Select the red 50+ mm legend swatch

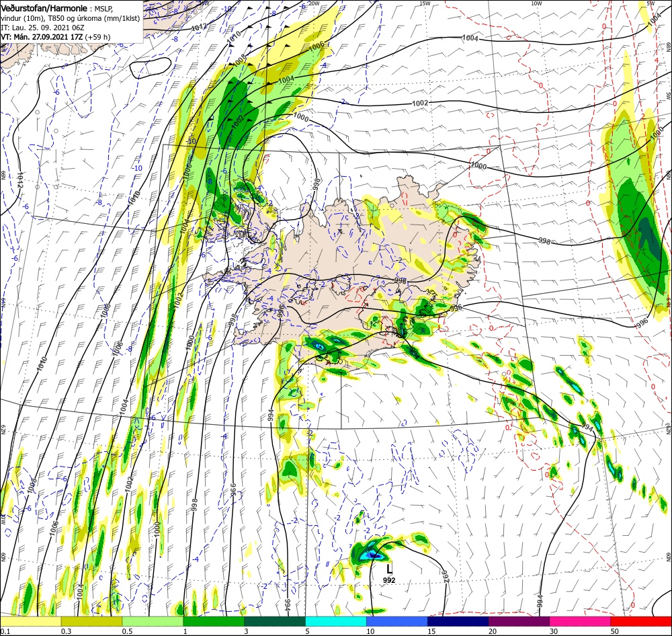641,621
